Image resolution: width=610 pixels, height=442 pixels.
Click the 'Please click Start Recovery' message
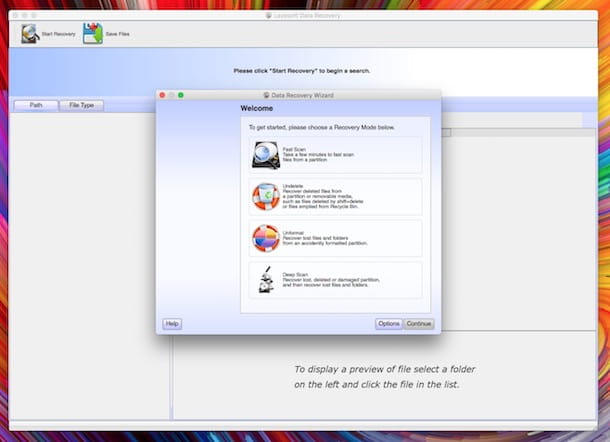[x=301, y=71]
